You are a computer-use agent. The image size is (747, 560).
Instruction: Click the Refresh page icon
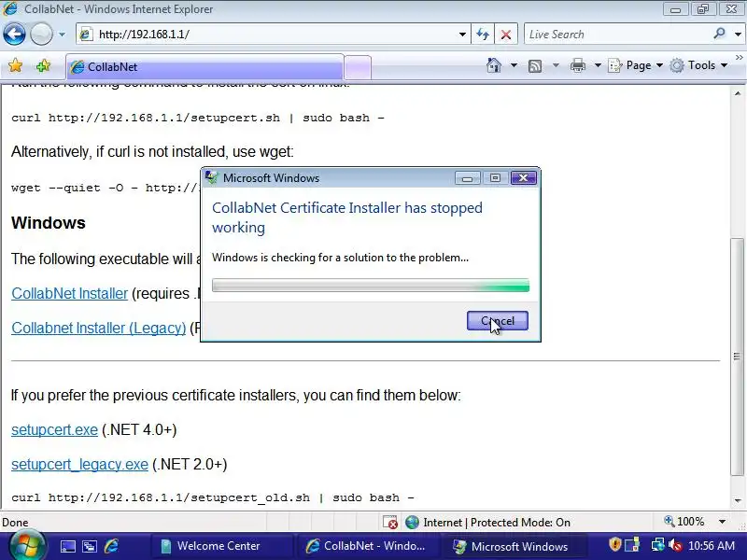pos(483,35)
